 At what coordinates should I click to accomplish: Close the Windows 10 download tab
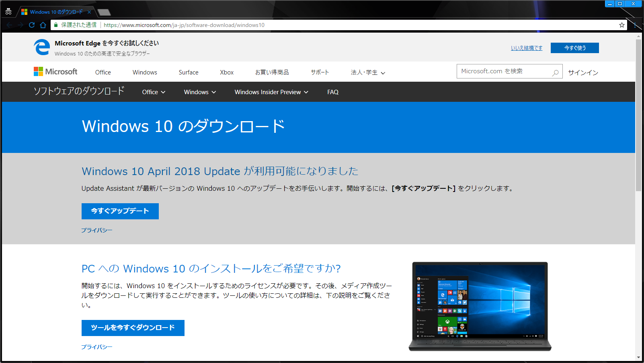[x=89, y=12]
